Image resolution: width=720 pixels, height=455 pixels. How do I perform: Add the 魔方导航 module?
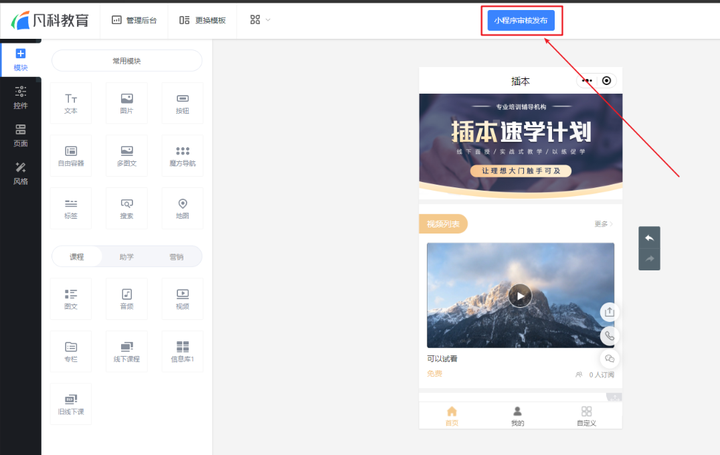(182, 156)
